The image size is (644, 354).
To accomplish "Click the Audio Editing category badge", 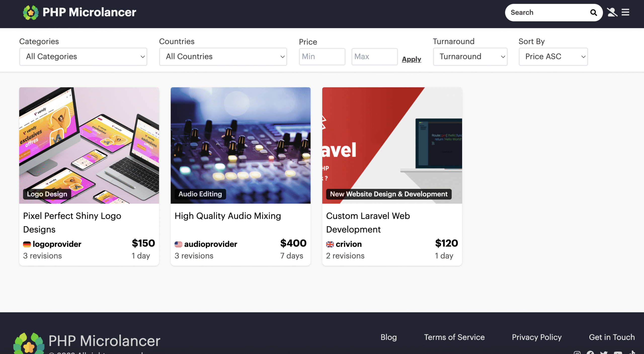I will 200,194.
